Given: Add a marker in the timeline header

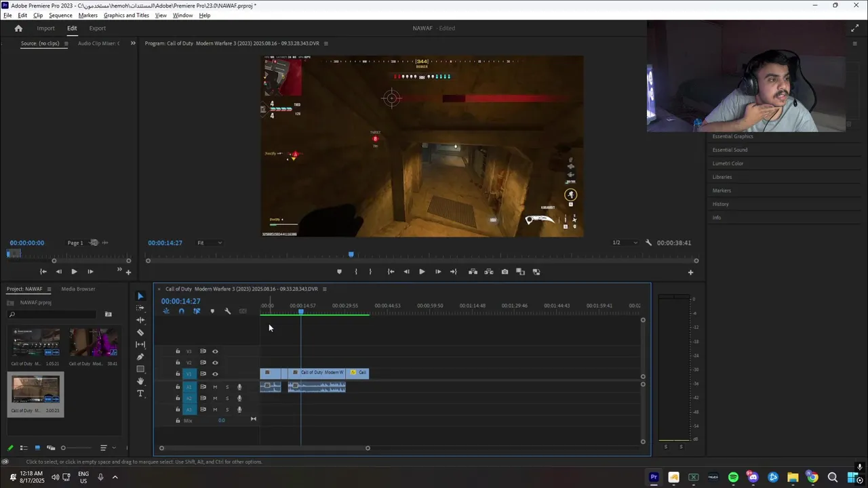Looking at the screenshot, I should pos(212,311).
